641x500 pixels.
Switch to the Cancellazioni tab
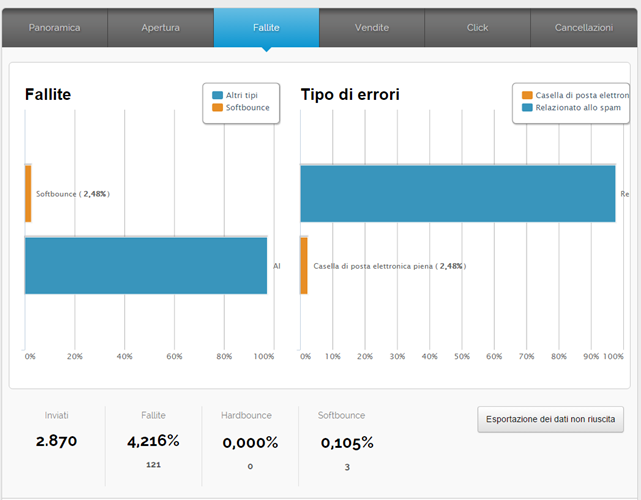pyautogui.click(x=584, y=28)
